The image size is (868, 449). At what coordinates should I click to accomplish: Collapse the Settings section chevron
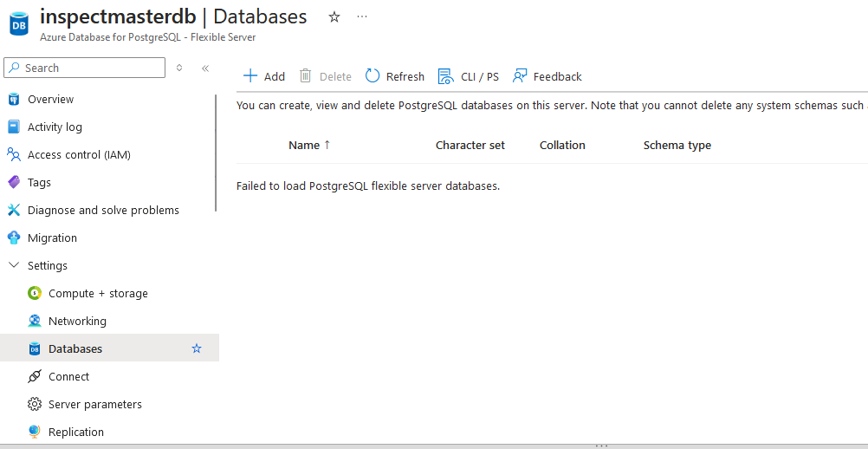(x=14, y=265)
